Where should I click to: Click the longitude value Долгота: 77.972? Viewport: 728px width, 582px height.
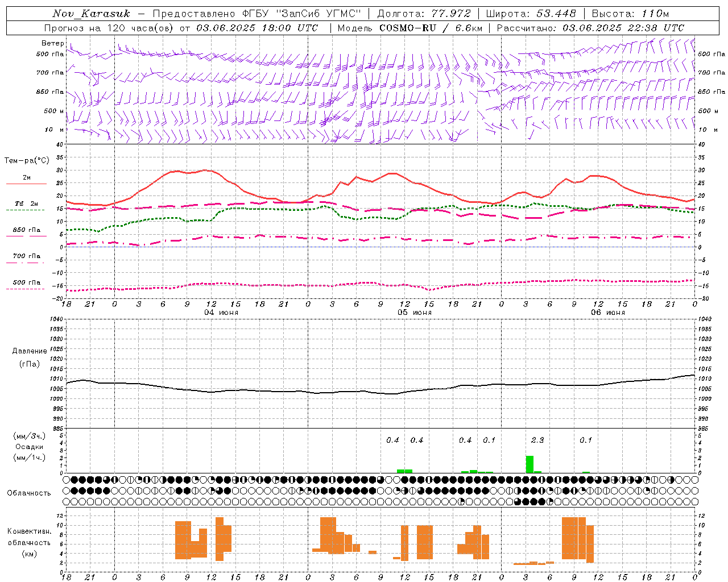424,14
